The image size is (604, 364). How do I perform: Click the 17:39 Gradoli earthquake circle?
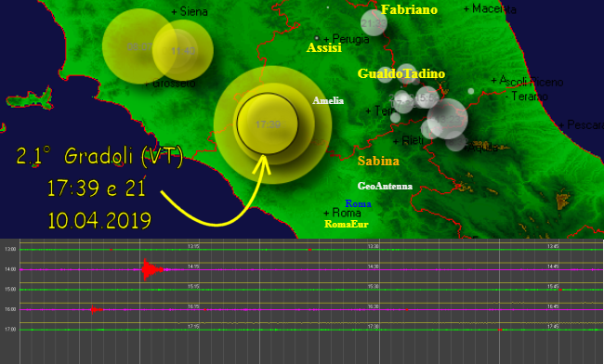point(268,123)
